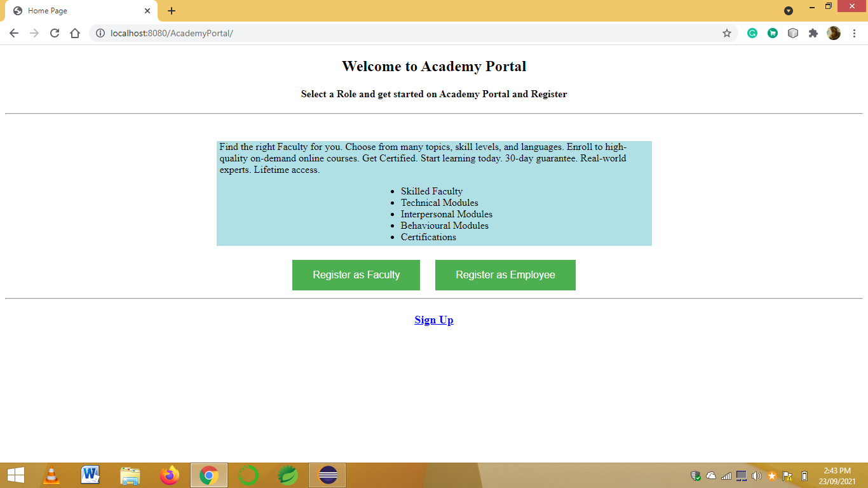Open the network signal tray icon
This screenshot has width=868, height=488.
pyautogui.click(x=726, y=476)
